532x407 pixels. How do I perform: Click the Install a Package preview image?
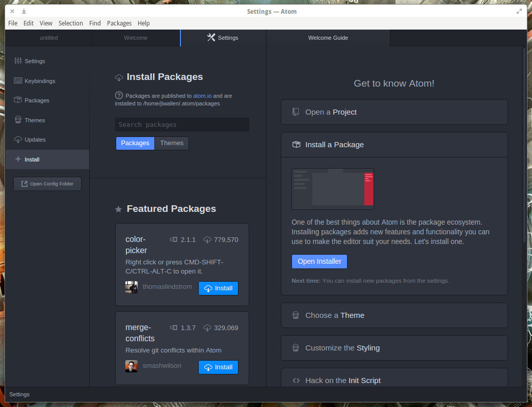[x=332, y=189]
